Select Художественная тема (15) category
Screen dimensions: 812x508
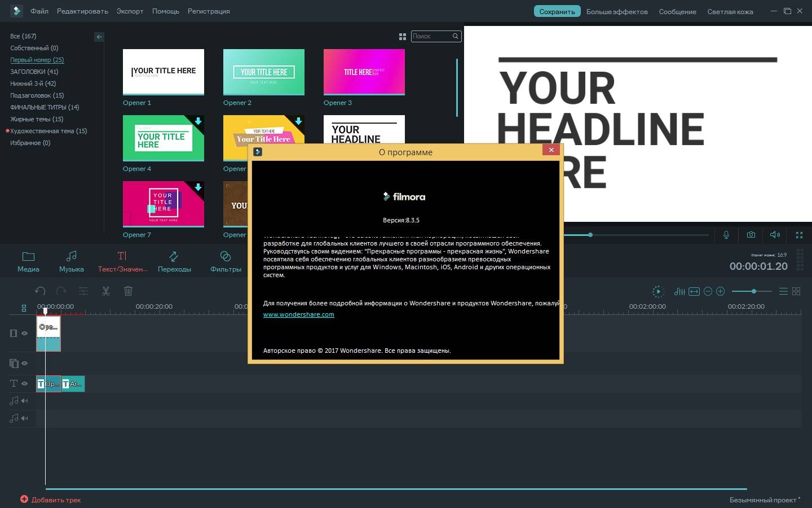tap(48, 131)
